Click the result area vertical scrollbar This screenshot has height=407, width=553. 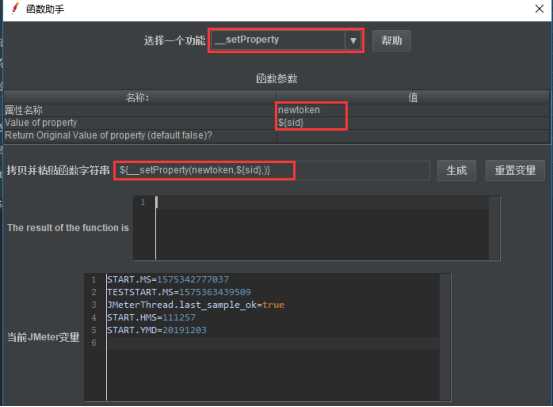[x=494, y=228]
